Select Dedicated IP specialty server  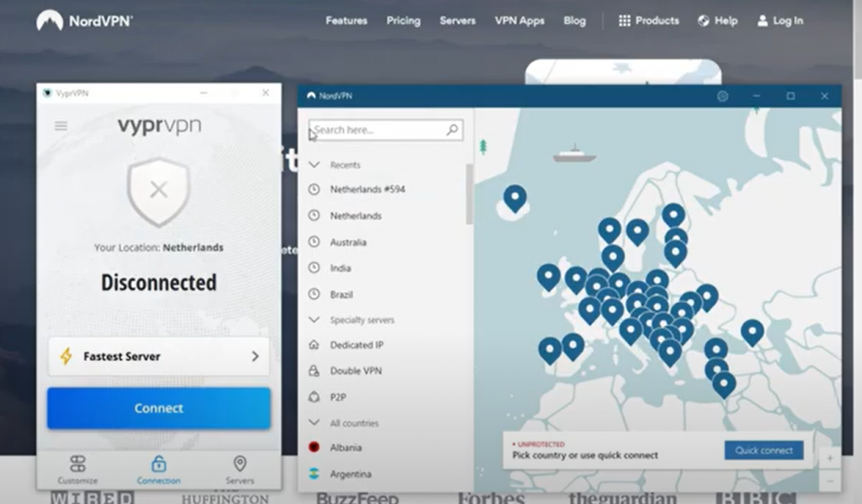[x=357, y=345]
